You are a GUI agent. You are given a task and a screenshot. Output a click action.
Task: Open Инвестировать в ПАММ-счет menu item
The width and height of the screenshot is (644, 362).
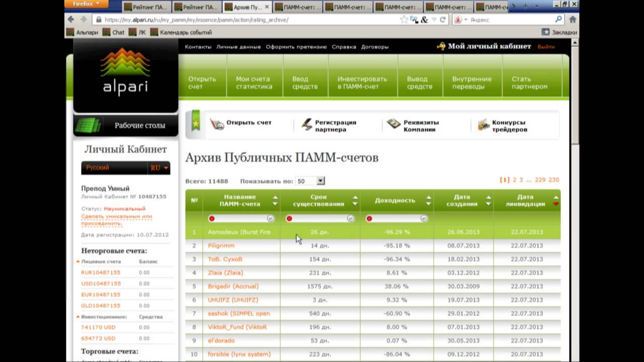pyautogui.click(x=363, y=82)
